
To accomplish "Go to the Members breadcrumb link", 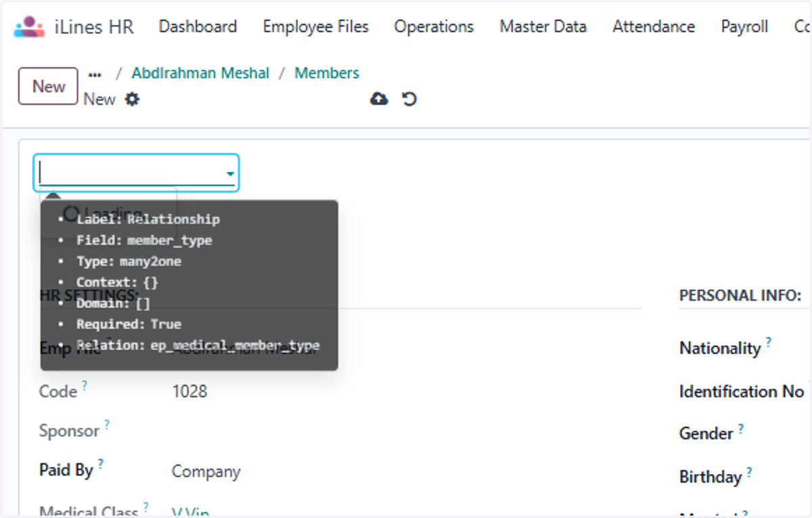I will [x=327, y=73].
